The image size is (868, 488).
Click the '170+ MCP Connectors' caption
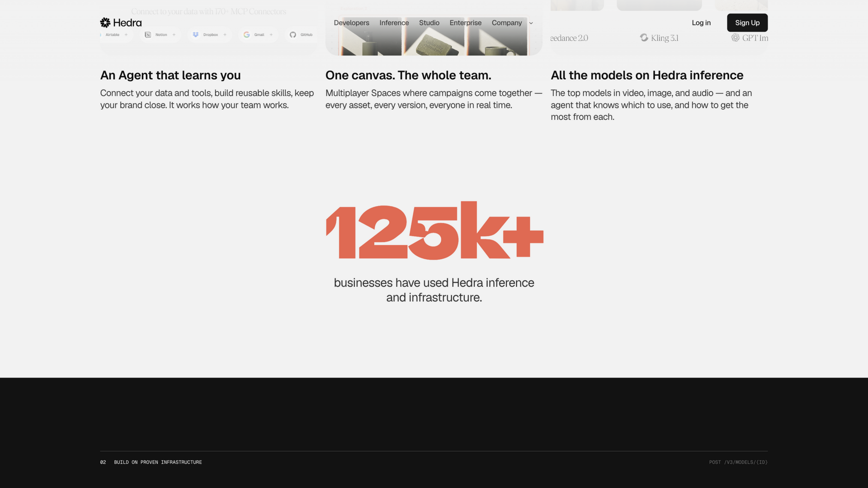pos(208,12)
